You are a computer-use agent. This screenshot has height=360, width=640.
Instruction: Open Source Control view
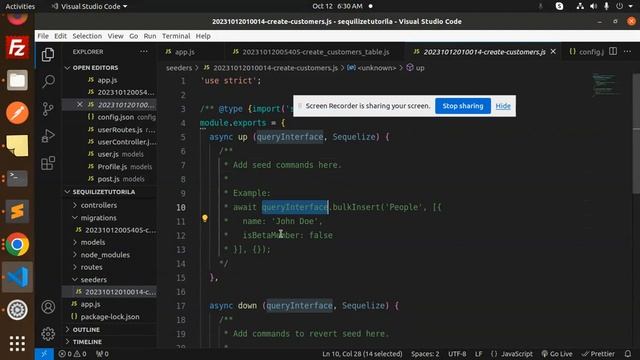point(48,109)
